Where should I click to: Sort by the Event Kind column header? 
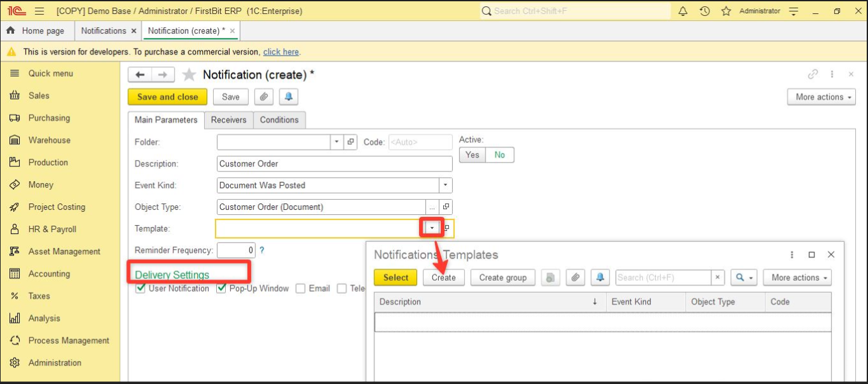tap(646, 301)
